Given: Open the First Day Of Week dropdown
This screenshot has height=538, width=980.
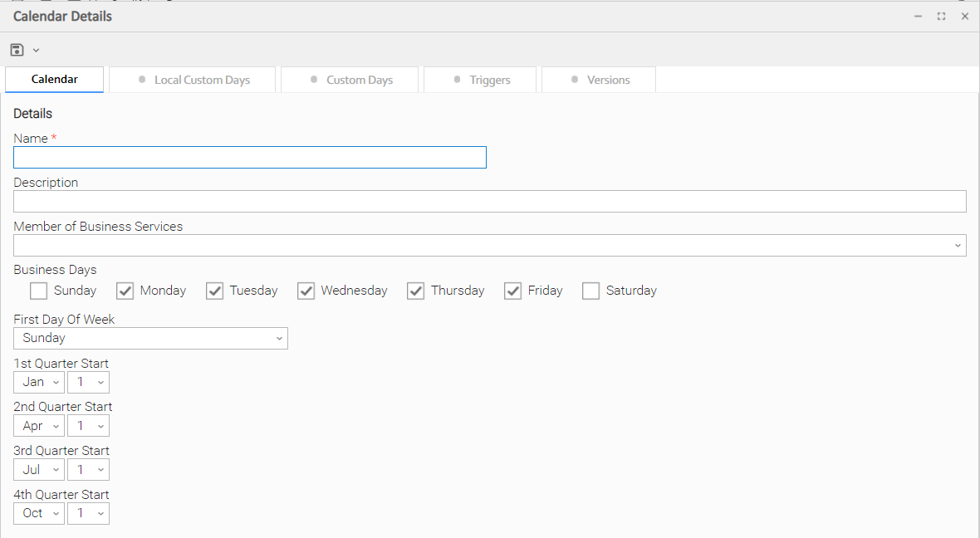Looking at the screenshot, I should pos(150,338).
